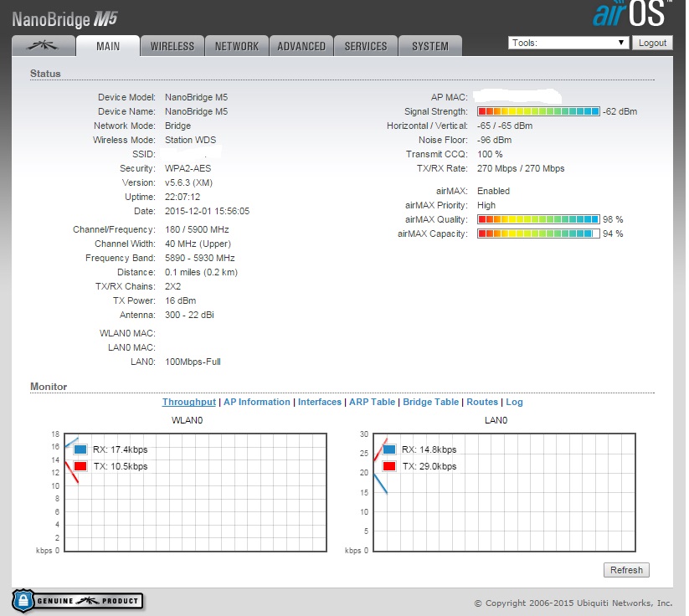This screenshot has width=689, height=616.
Task: Click the red TX legend box in LAN0
Action: [x=389, y=466]
